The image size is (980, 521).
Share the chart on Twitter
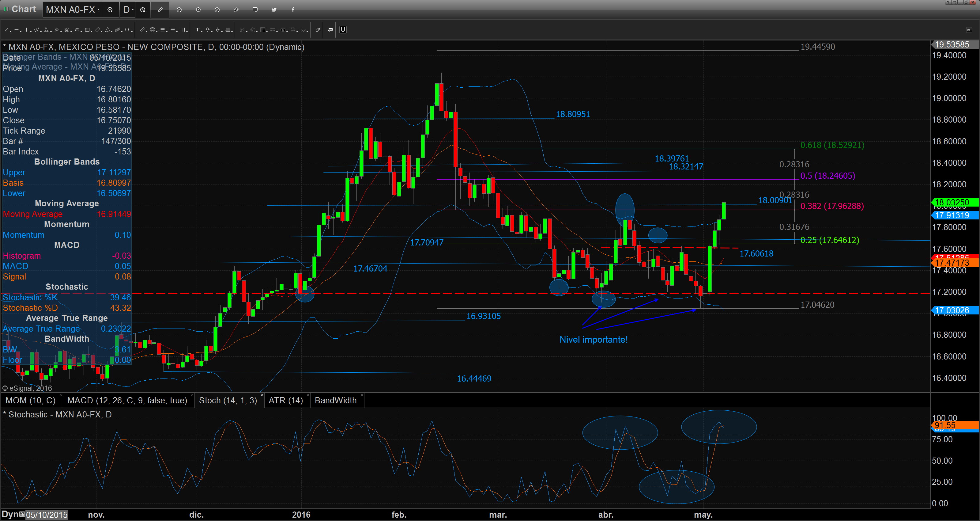coord(274,10)
